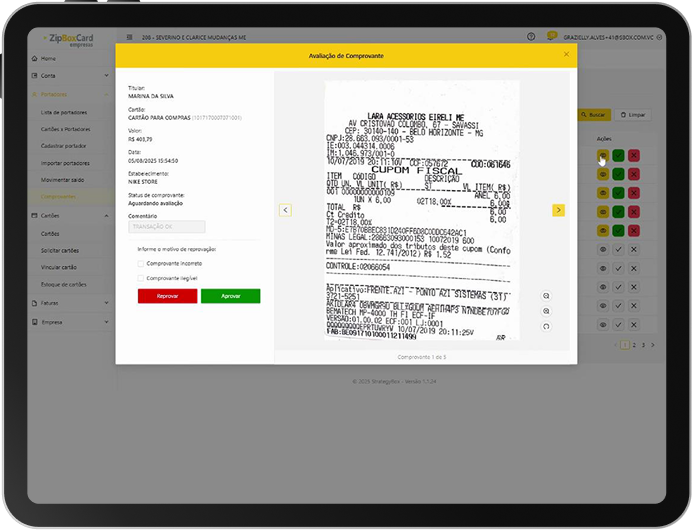The height and width of the screenshot is (530, 692).
Task: Check the Comprovante incorreto checkbox
Action: [140, 264]
